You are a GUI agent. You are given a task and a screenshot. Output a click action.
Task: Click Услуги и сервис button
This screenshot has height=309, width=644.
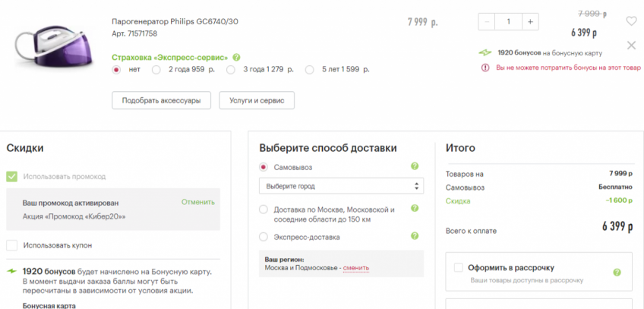(x=257, y=100)
